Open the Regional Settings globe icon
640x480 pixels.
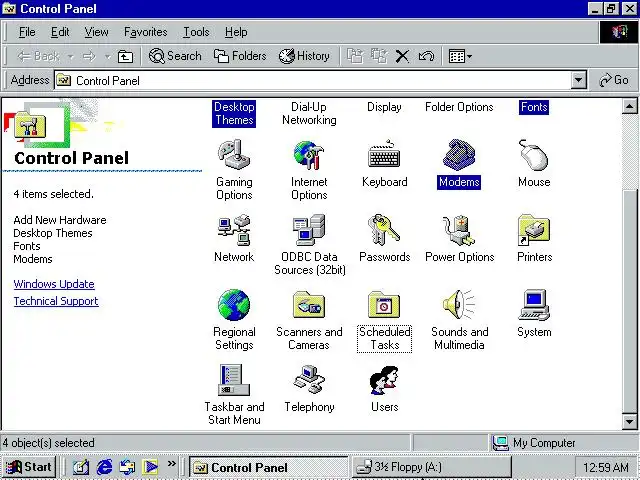click(234, 305)
